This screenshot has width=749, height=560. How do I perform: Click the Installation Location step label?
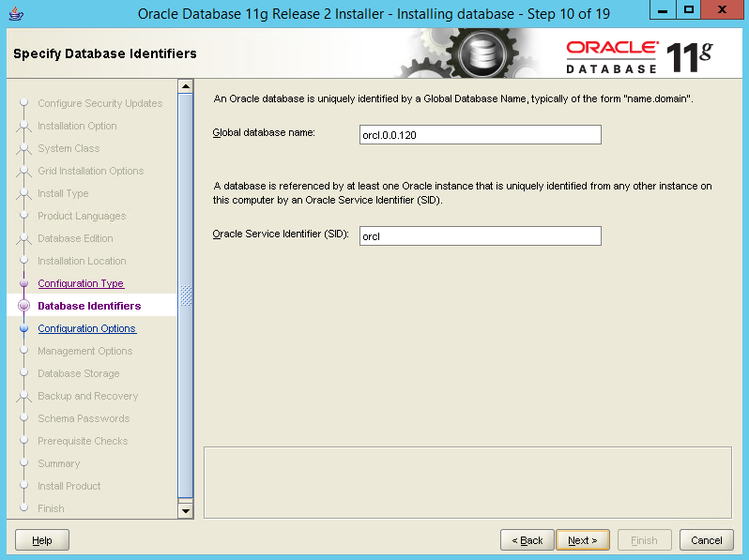pos(82,261)
